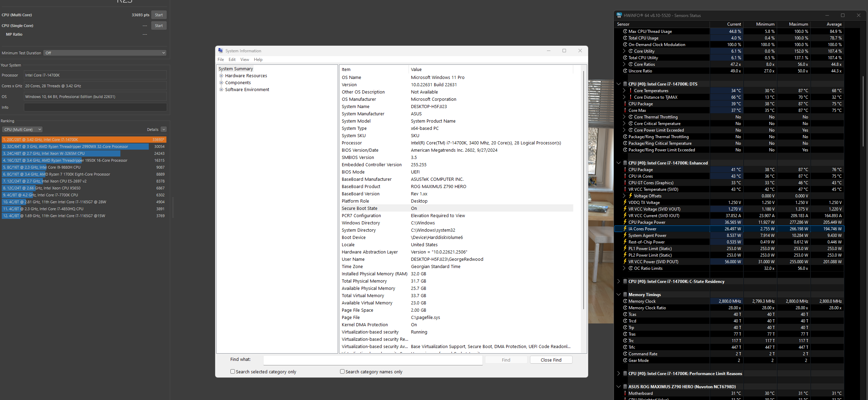
Task: Click the Cinebench Info text field
Action: (x=95, y=107)
